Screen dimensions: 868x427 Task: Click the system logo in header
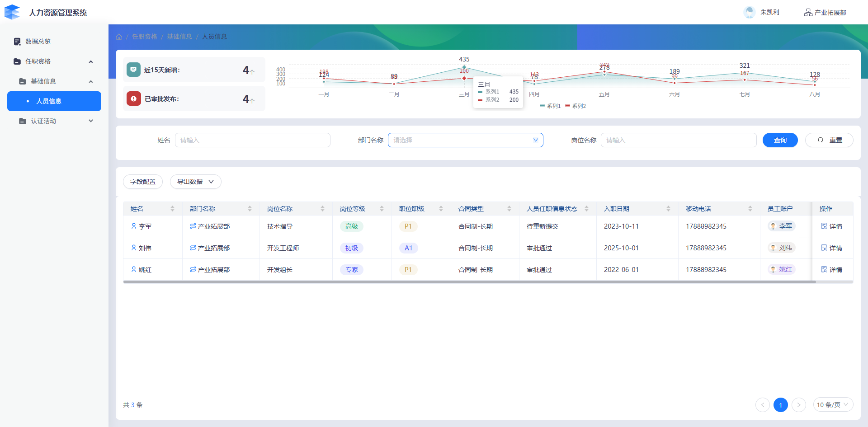(12, 12)
